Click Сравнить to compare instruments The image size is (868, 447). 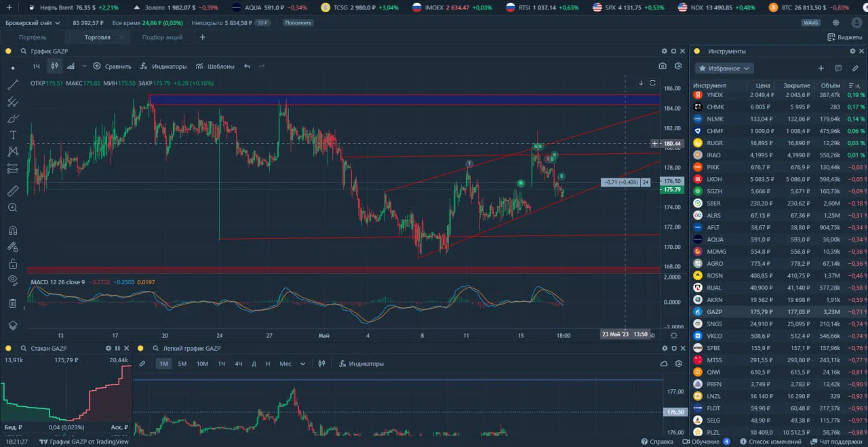tap(112, 66)
